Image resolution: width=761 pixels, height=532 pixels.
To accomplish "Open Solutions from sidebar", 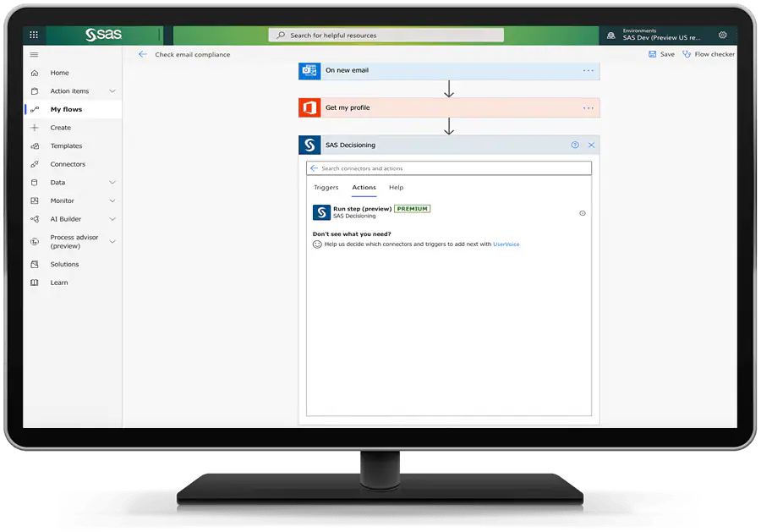I will click(64, 264).
